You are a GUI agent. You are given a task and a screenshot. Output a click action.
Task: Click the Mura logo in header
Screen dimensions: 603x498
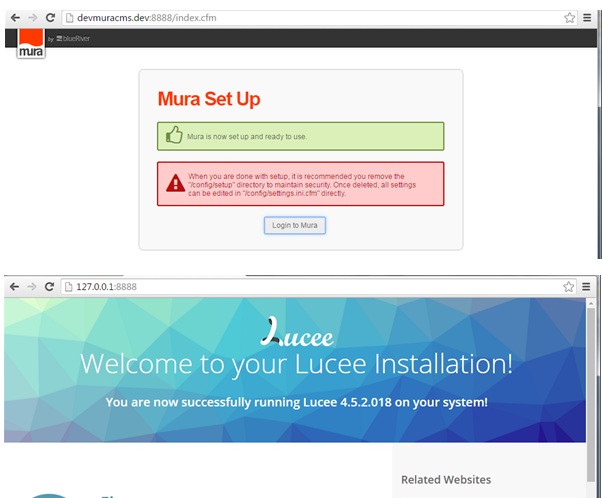pos(31,43)
